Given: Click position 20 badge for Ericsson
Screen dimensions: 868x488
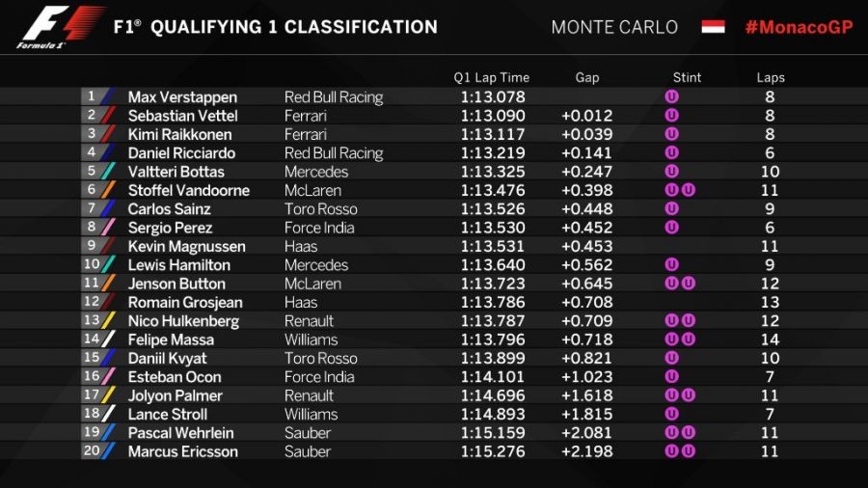Looking at the screenshot, I should pos(94,451).
